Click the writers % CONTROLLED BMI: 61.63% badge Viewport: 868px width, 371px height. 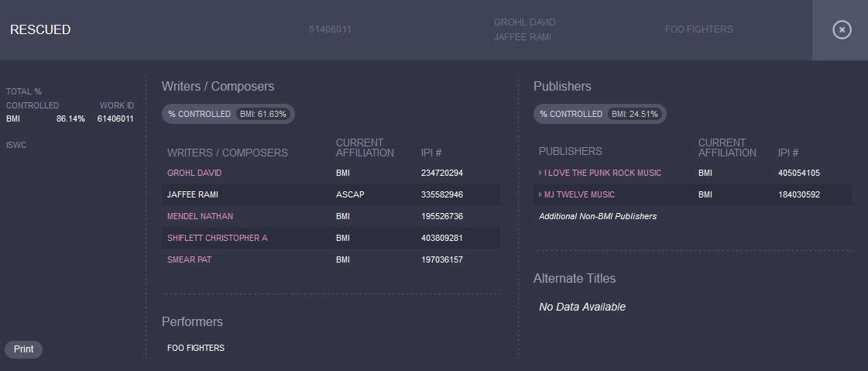228,114
